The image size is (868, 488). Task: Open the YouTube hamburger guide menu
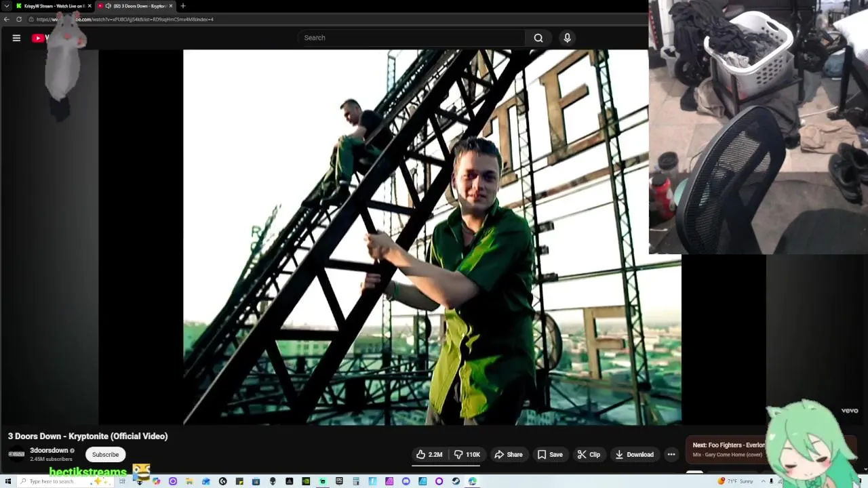(16, 38)
